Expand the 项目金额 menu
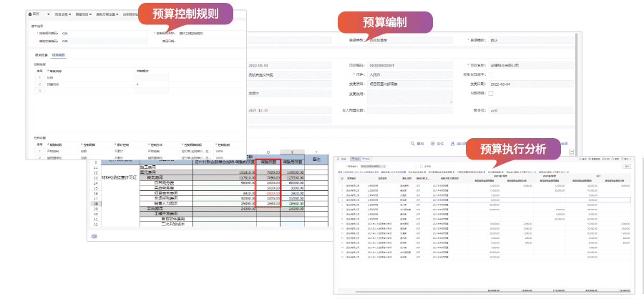Viewport: 644px width, 299px height. click(64, 14)
